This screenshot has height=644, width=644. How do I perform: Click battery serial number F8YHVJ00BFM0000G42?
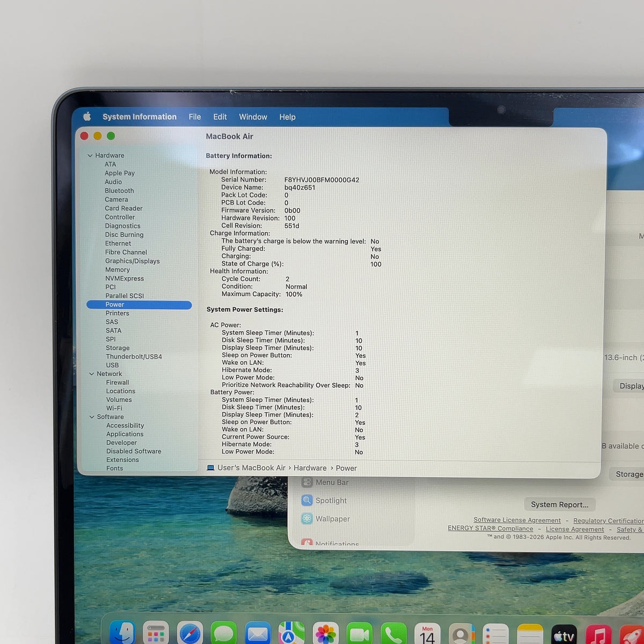(x=321, y=180)
